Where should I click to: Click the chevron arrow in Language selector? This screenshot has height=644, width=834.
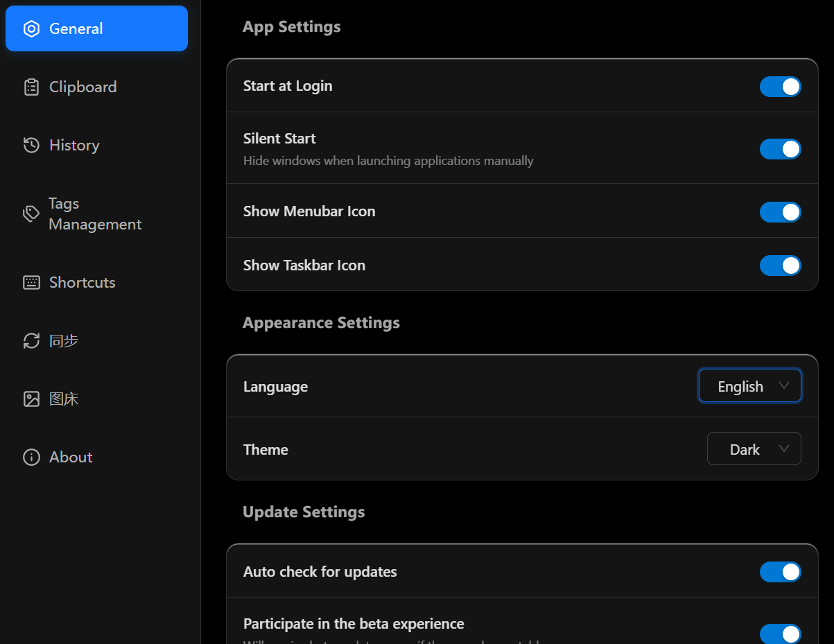click(784, 386)
